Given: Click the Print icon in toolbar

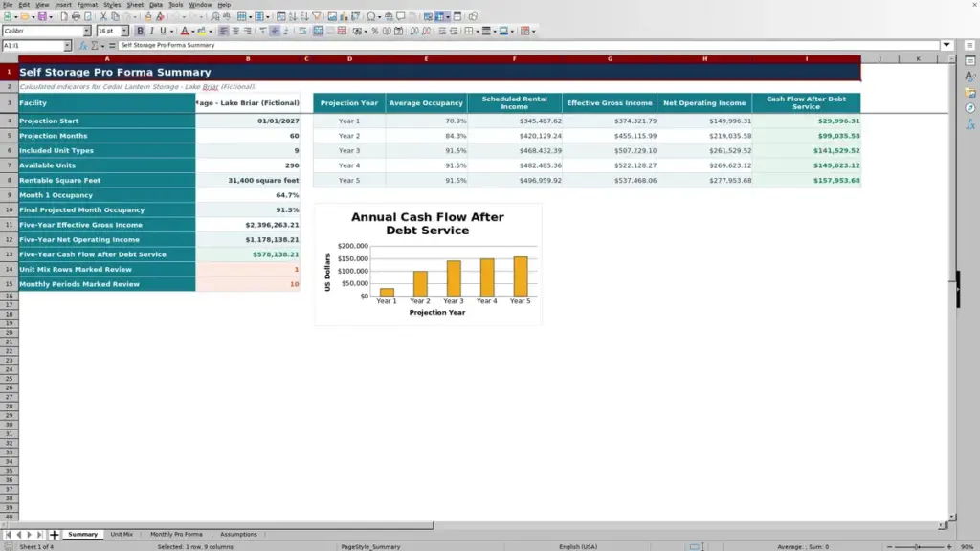Looking at the screenshot, I should (76, 17).
